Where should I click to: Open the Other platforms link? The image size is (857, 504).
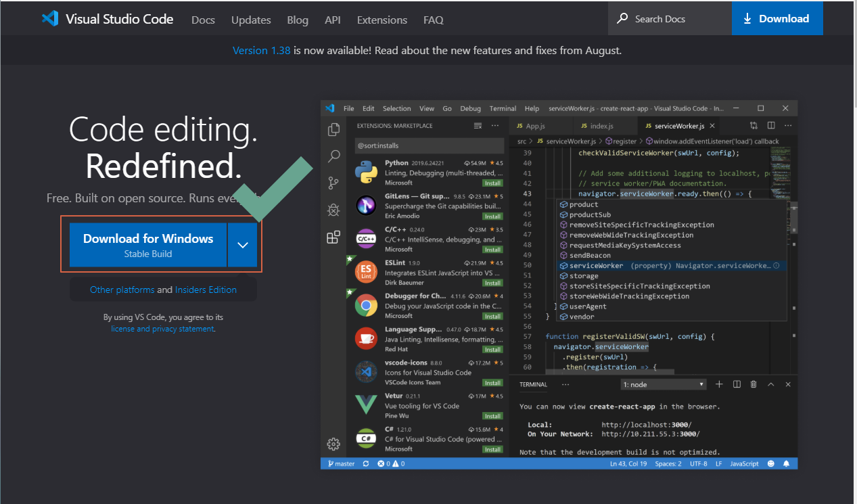pyautogui.click(x=122, y=290)
